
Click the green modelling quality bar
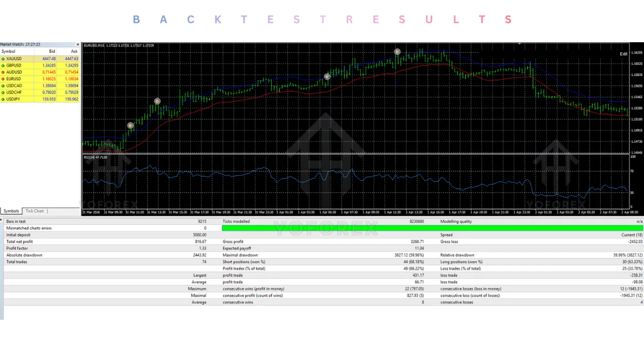(432, 228)
